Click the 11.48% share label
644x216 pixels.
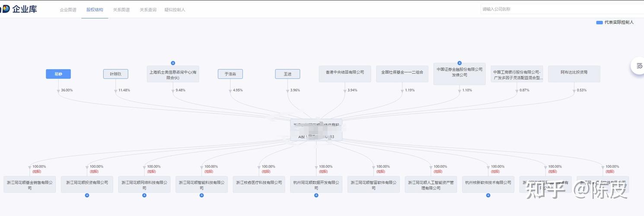pos(124,90)
